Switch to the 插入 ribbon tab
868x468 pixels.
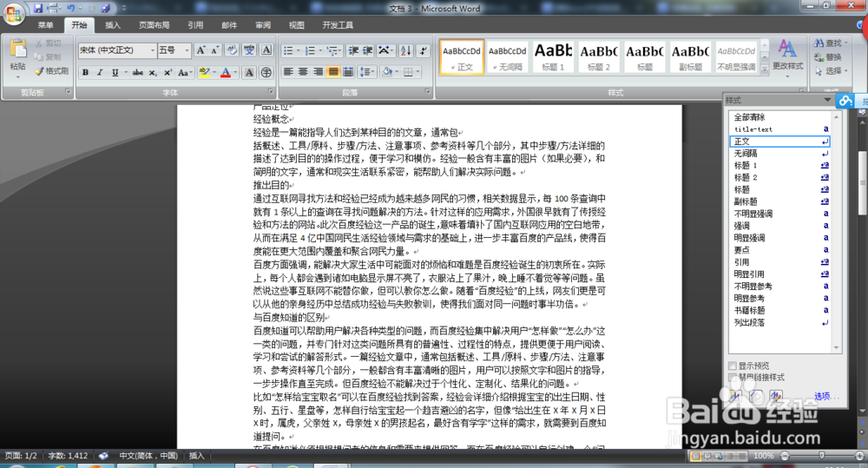pos(113,25)
